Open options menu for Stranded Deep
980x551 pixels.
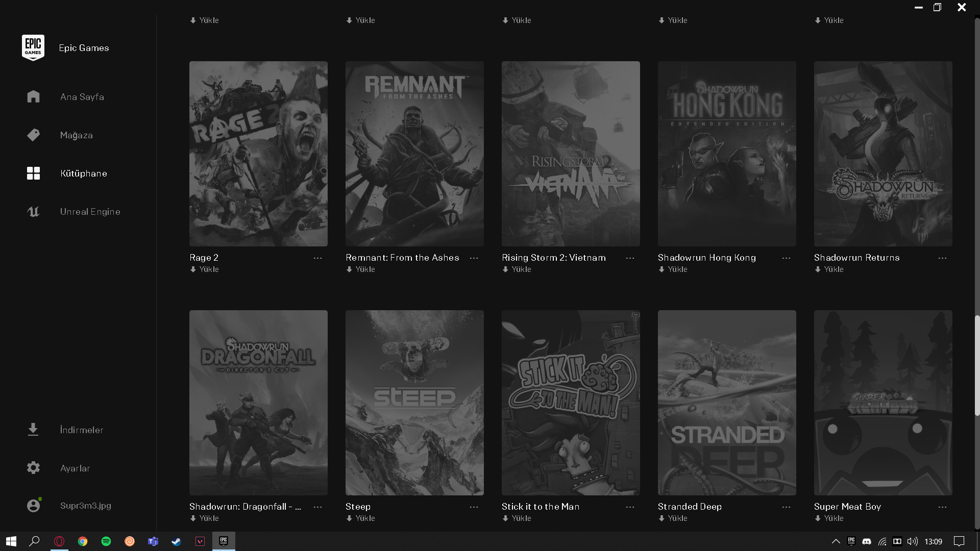786,507
